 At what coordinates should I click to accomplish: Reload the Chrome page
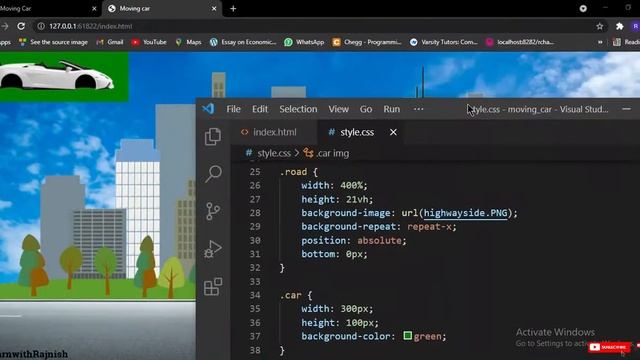pos(21,26)
